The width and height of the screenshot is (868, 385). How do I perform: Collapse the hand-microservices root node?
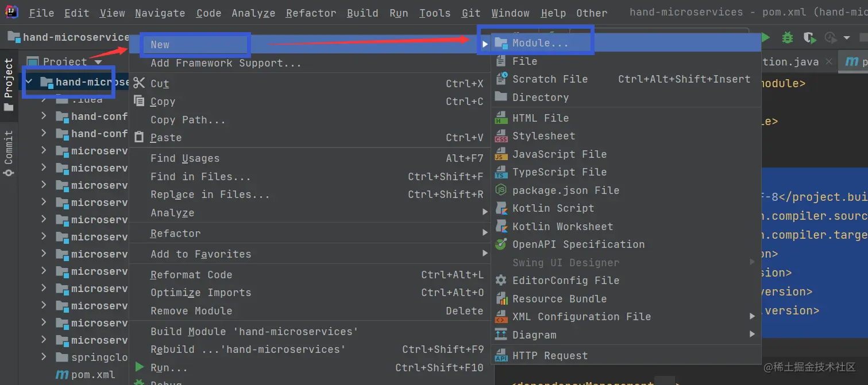[29, 82]
